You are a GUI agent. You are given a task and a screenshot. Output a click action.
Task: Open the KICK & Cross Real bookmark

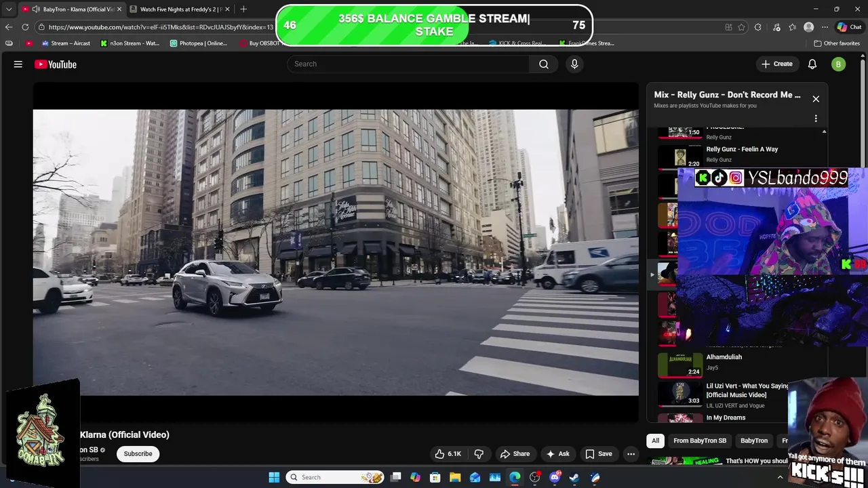[516, 43]
